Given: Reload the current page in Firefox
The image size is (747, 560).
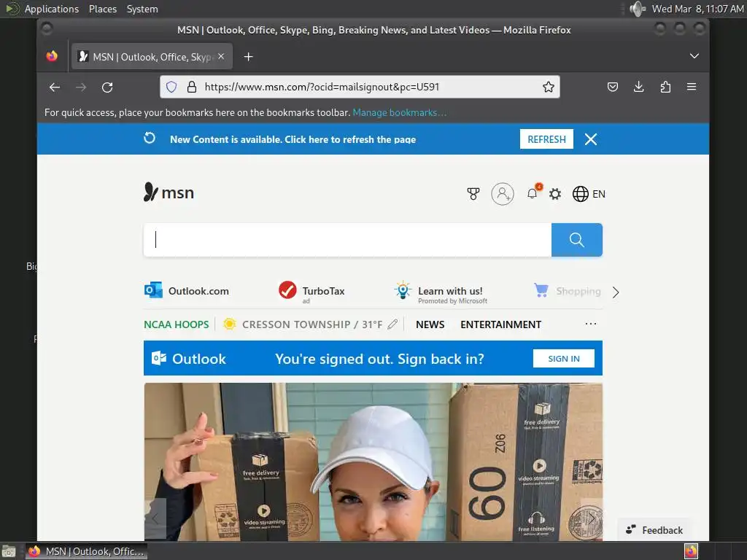Looking at the screenshot, I should pos(107,87).
